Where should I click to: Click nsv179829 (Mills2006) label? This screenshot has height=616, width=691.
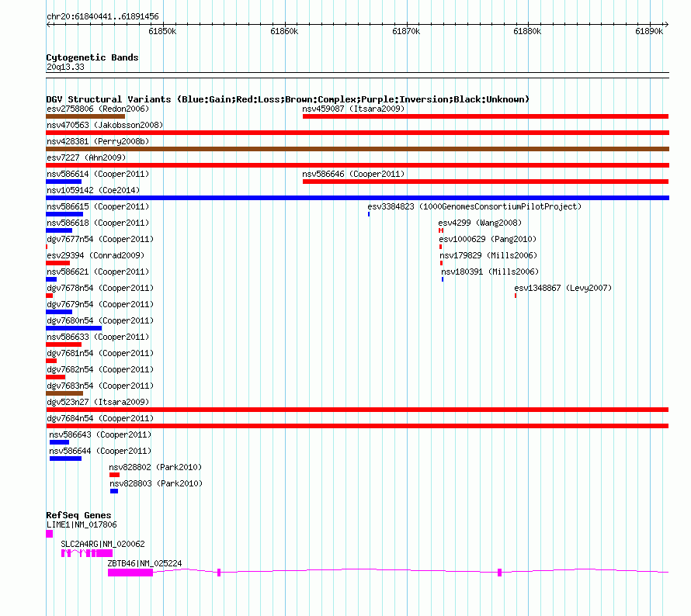(488, 255)
